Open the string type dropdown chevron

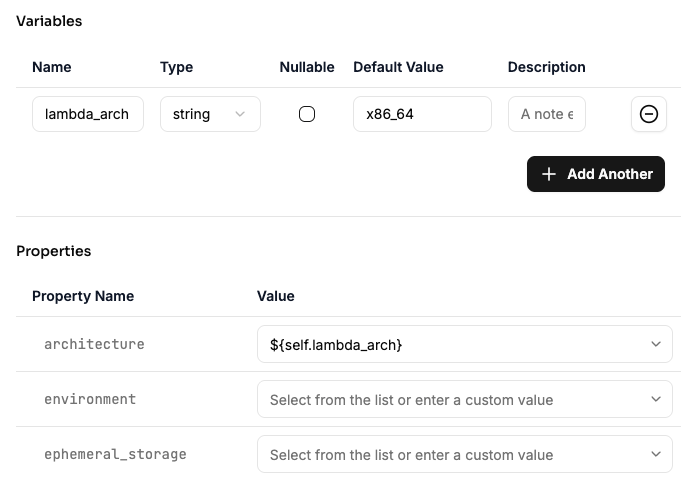point(240,114)
